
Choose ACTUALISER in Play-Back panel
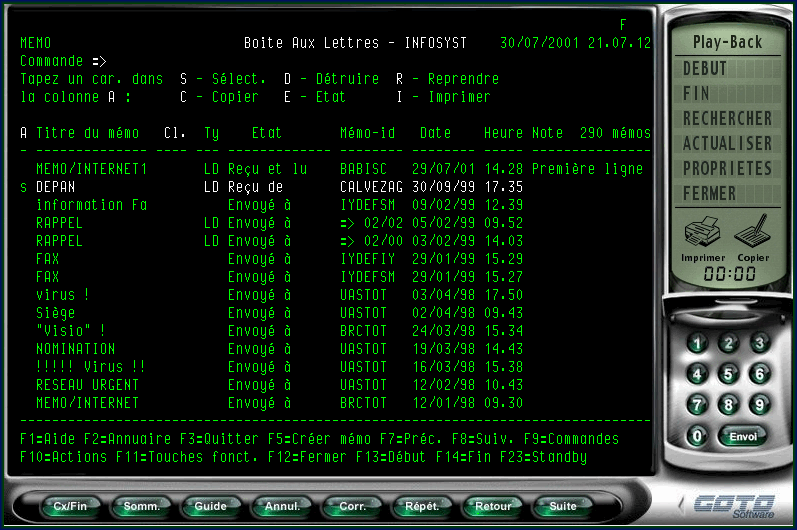click(727, 144)
